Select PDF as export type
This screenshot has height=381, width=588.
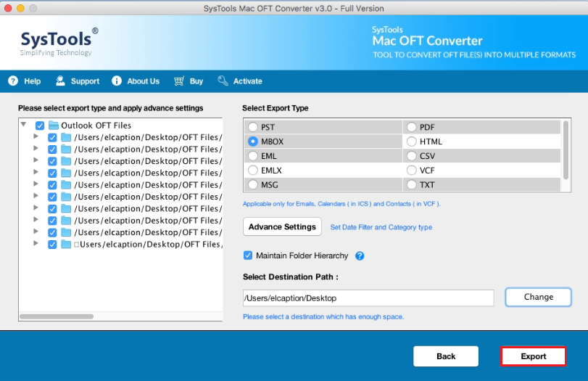point(412,127)
